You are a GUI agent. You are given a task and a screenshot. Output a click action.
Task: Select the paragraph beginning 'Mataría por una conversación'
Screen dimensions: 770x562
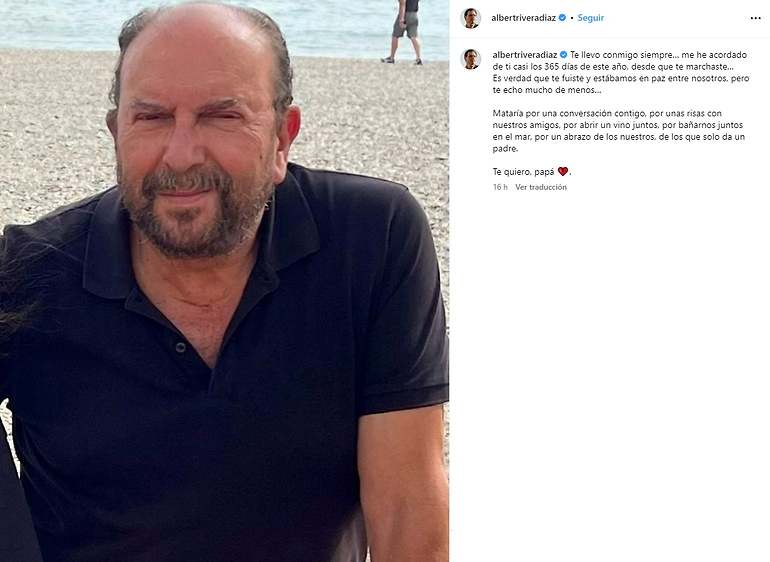(x=619, y=131)
